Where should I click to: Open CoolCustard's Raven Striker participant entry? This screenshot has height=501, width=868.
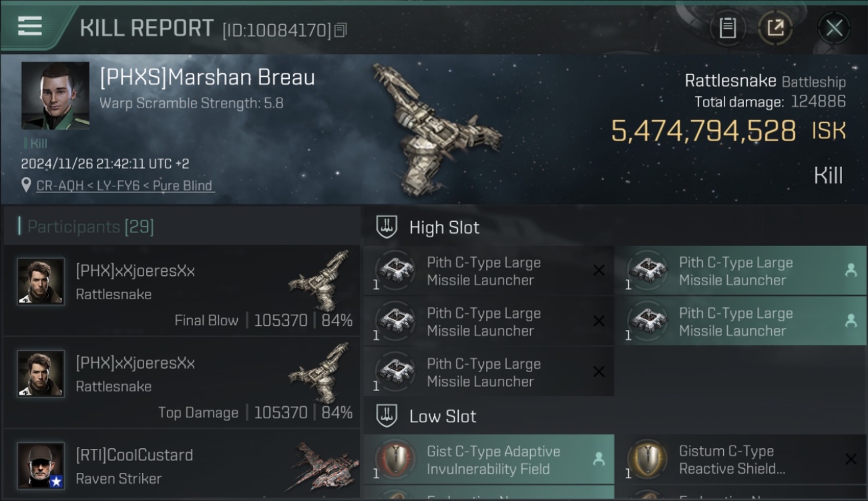[182, 466]
